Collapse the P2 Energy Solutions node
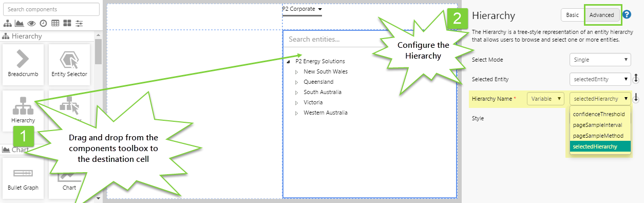The width and height of the screenshot is (644, 203). pos(289,61)
